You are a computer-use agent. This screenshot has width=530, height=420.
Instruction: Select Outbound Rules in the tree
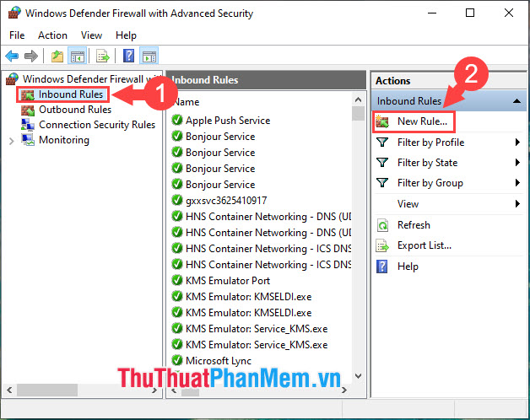[75, 110]
